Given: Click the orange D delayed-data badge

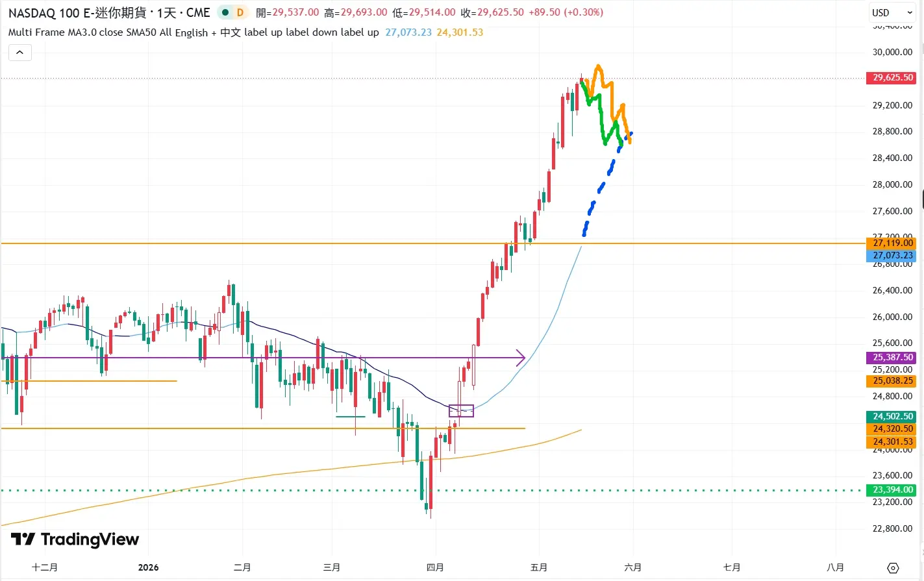Looking at the screenshot, I should 240,12.
